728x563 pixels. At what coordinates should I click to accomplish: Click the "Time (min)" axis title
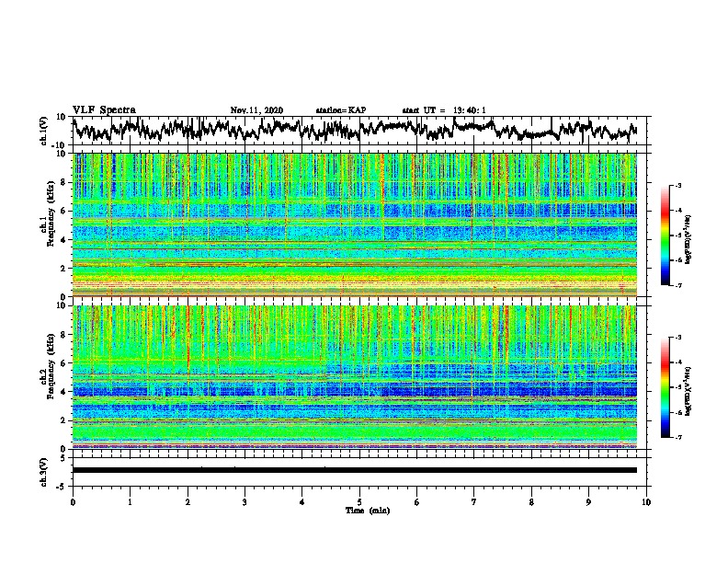[368, 511]
